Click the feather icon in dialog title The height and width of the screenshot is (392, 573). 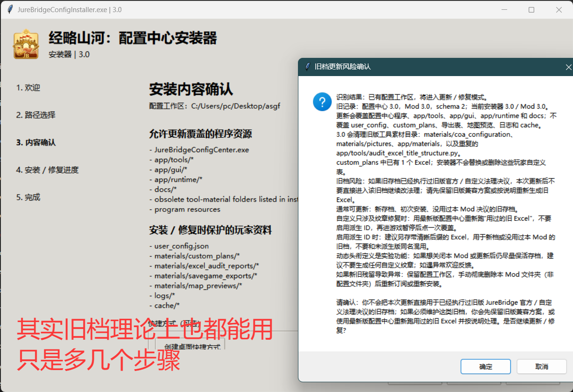[x=307, y=67]
